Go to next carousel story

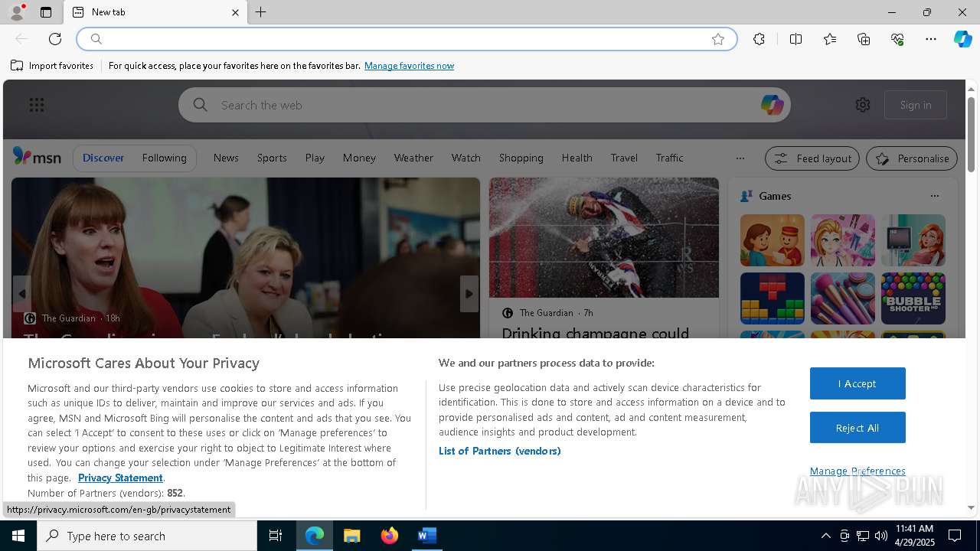(469, 294)
